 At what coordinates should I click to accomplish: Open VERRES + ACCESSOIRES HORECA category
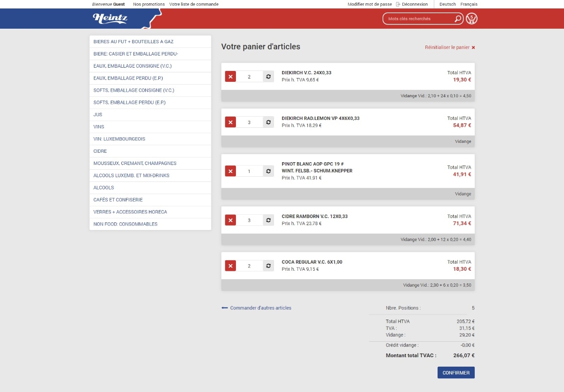(150, 212)
